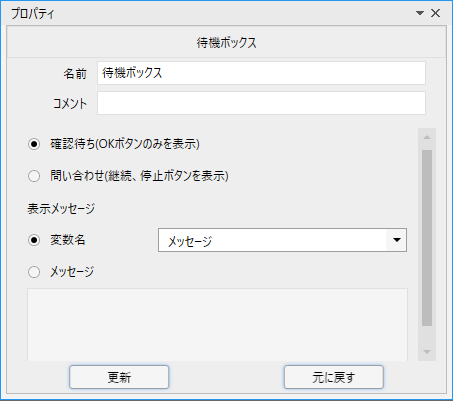453x401 pixels.
Task: Open the variable name メッセージ combo box
Action: 282,240
